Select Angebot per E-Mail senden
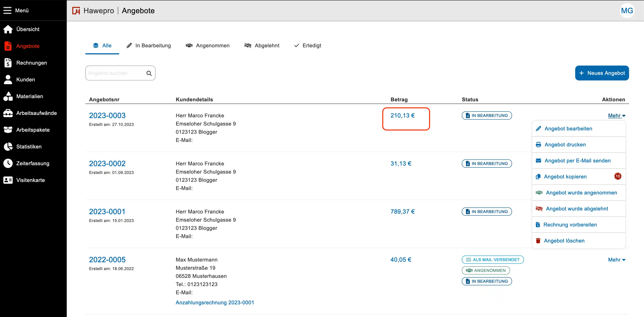This screenshot has width=644, height=317. click(x=579, y=161)
